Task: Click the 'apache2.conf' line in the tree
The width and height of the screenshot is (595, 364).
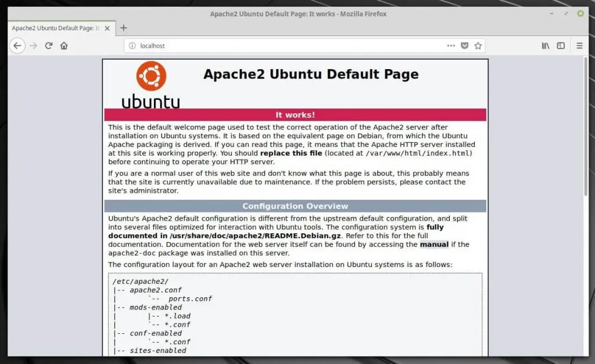Action: [x=156, y=290]
